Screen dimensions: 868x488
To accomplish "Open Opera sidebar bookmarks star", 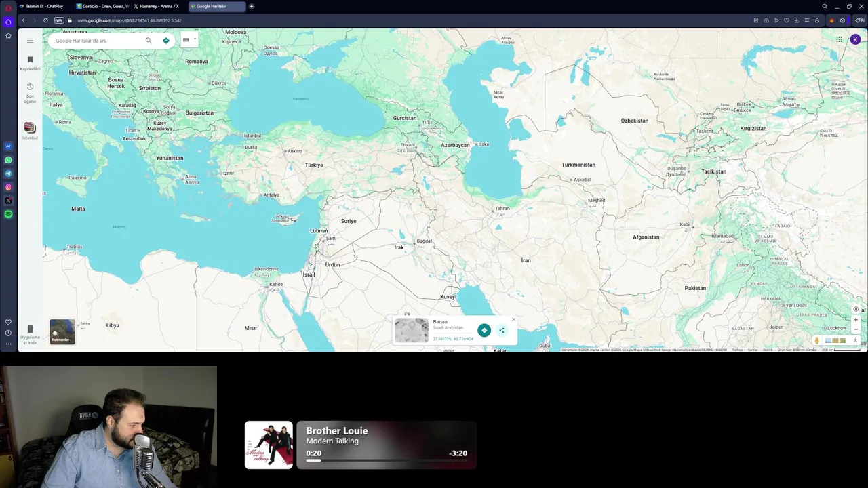I will (x=8, y=35).
